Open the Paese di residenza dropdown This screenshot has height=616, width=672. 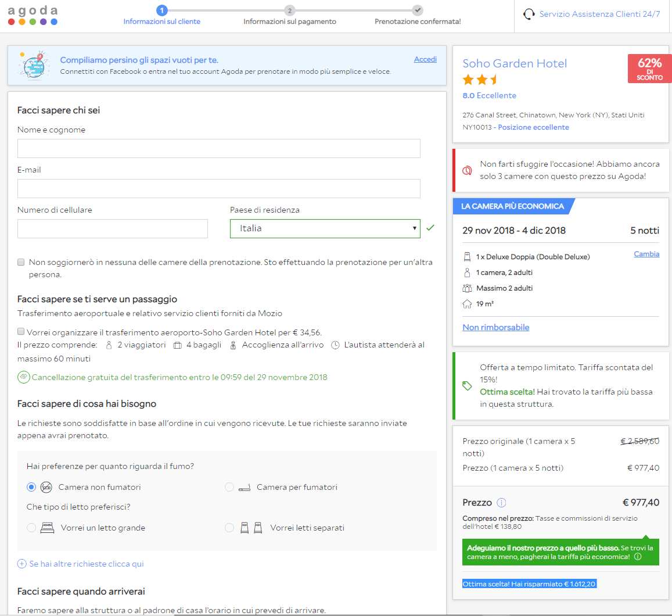point(325,228)
